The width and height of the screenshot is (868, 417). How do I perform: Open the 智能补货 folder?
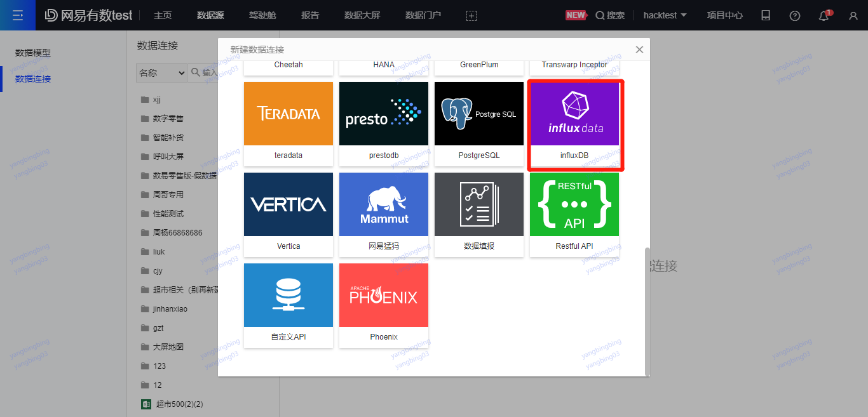162,138
